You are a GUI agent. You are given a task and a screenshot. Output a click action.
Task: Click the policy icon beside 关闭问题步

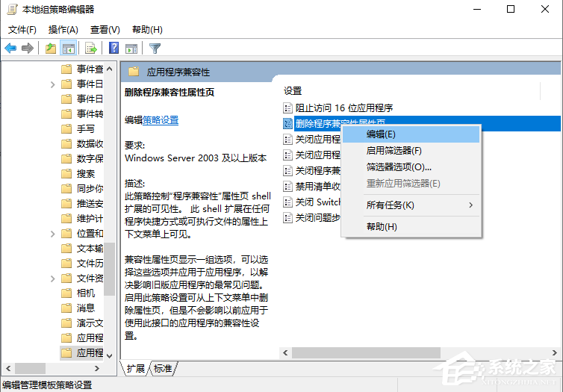287,217
